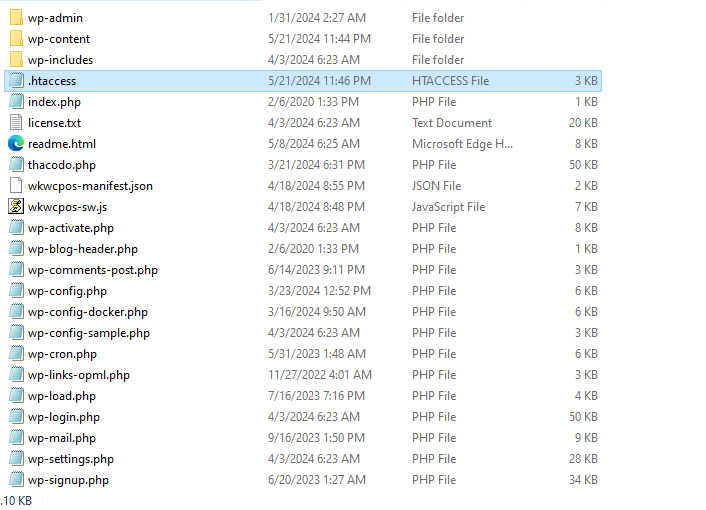Image resolution: width=706 pixels, height=510 pixels.
Task: Click the HTACCESS File type cell
Action: click(450, 81)
